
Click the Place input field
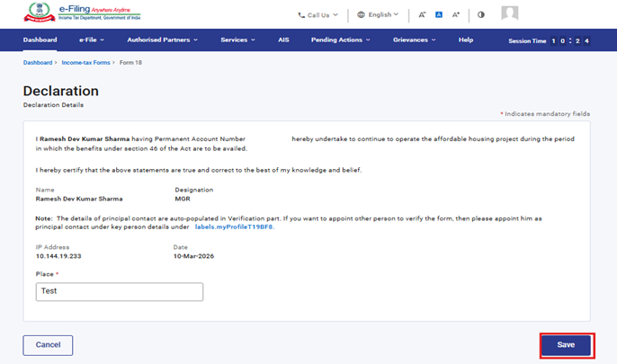click(120, 291)
